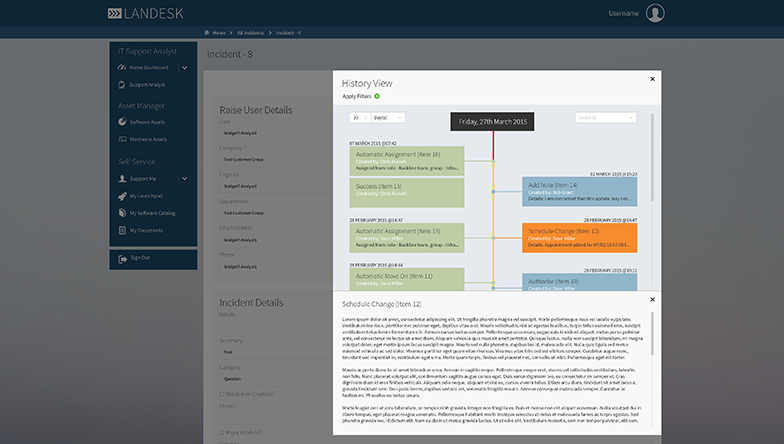Select My Documents in the sidebar
Viewport: 784px width, 444px height.
click(145, 230)
